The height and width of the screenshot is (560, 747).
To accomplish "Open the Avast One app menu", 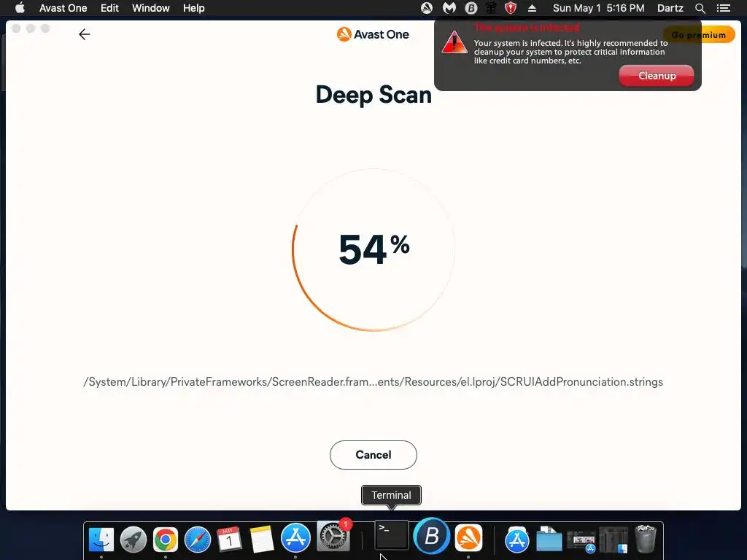I will pyautogui.click(x=63, y=8).
